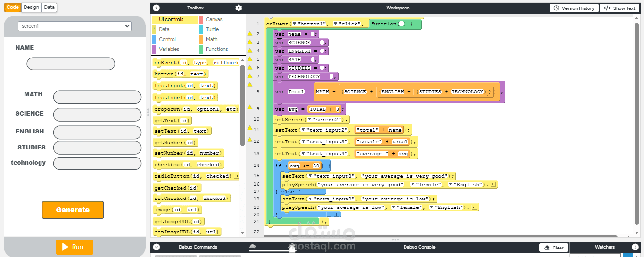This screenshot has height=257, width=644.
Task: Collapse the Toolbox panel with the arrow icon
Action: (x=157, y=8)
